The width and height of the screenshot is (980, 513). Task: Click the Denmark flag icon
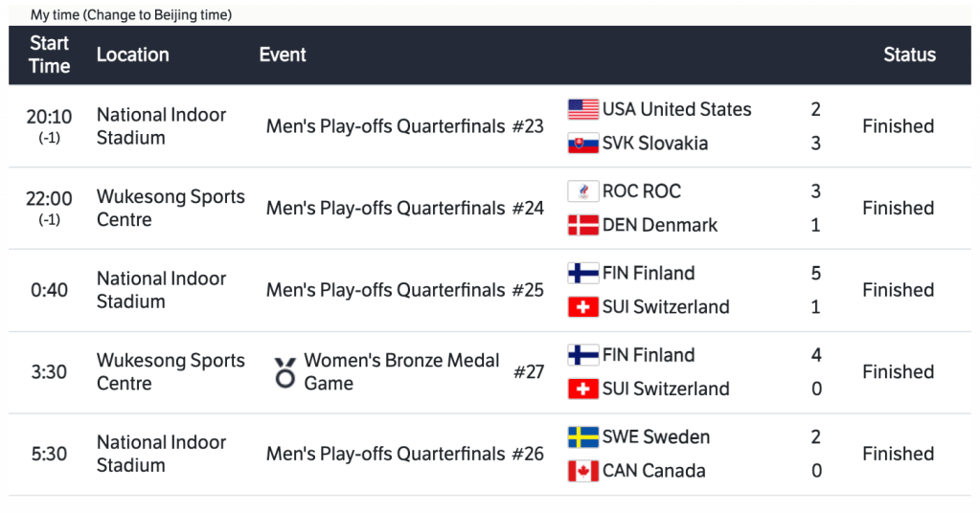point(582,226)
